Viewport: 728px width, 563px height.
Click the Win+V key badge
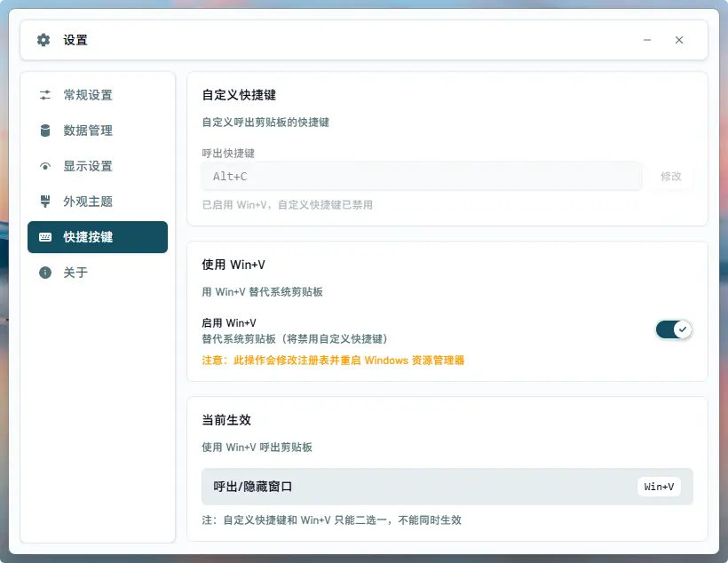click(x=659, y=486)
